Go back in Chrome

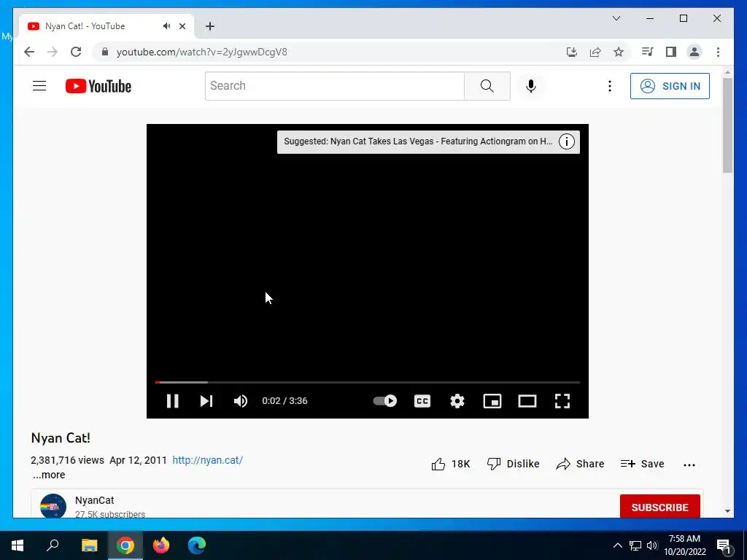tap(29, 52)
